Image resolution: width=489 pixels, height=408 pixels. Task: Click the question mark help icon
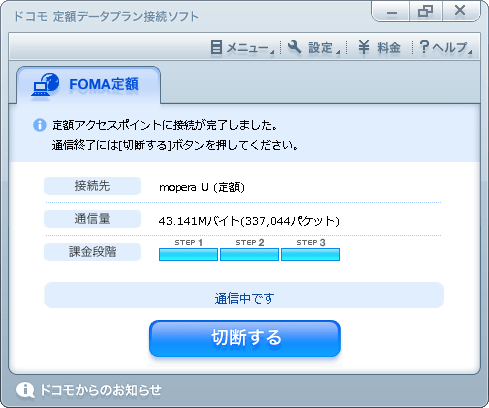click(424, 47)
